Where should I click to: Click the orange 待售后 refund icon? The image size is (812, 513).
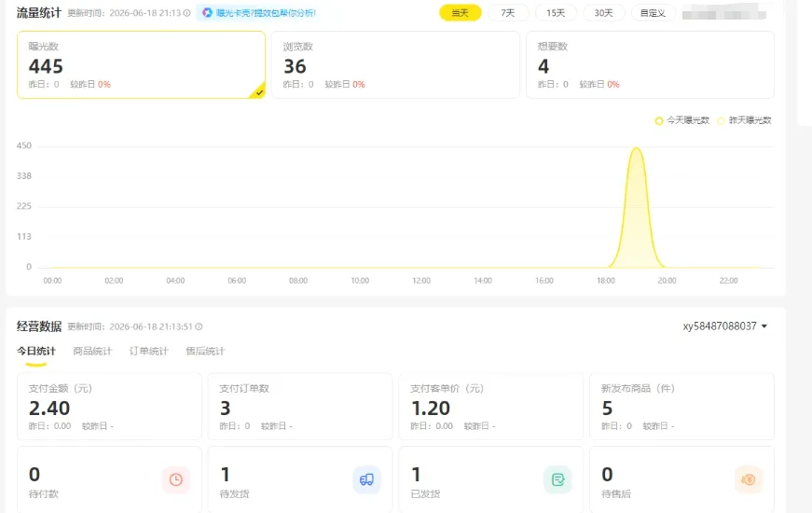[x=749, y=479]
